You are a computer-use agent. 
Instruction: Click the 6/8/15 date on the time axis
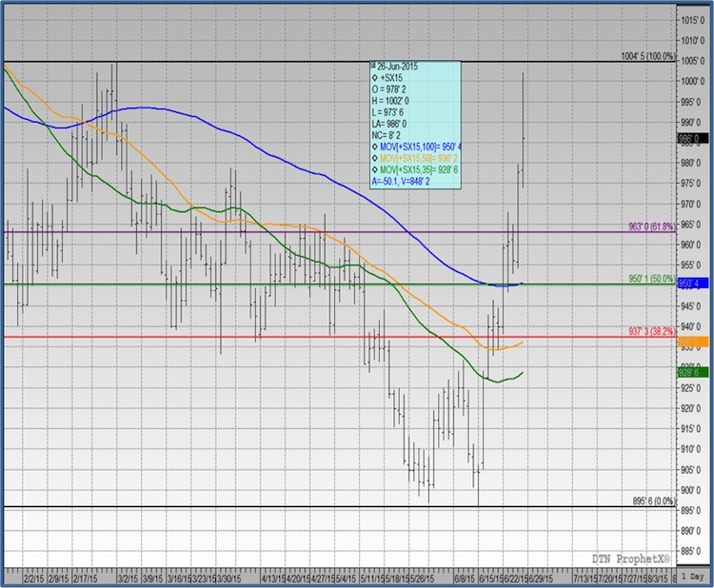(465, 578)
